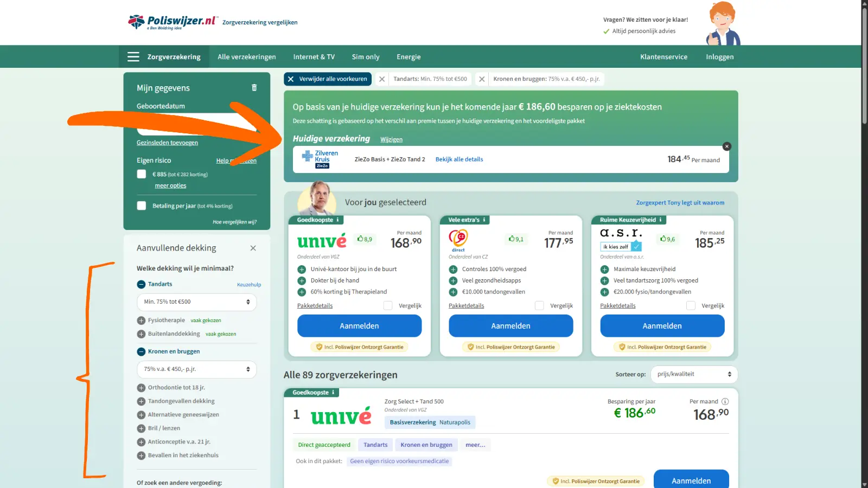Open Bekijk alle details link
The width and height of the screenshot is (868, 488).
(x=459, y=159)
